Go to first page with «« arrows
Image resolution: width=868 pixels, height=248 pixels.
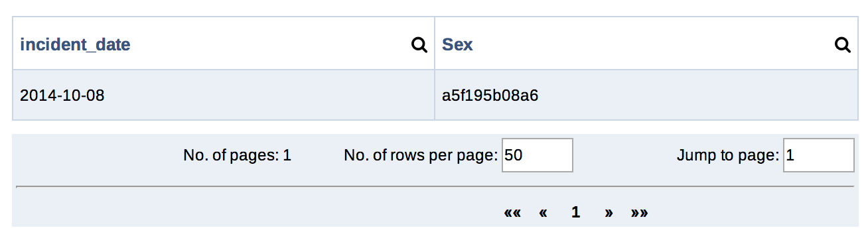pos(512,213)
